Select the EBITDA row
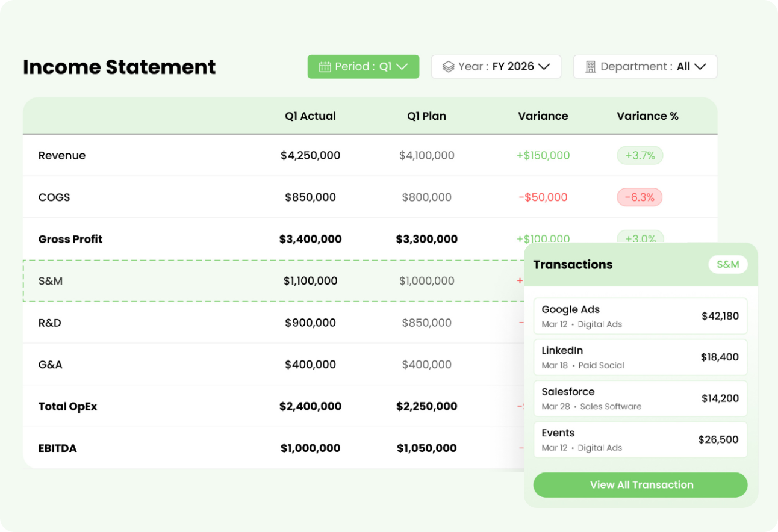The image size is (778, 532). tap(274, 448)
